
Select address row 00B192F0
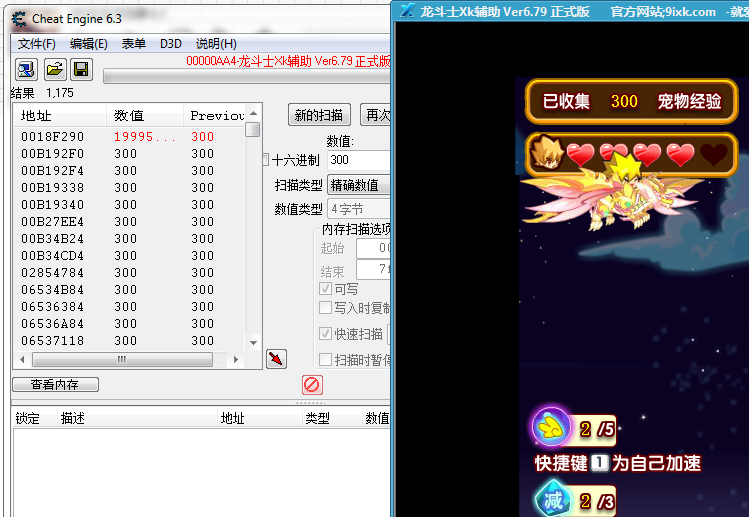click(129, 154)
